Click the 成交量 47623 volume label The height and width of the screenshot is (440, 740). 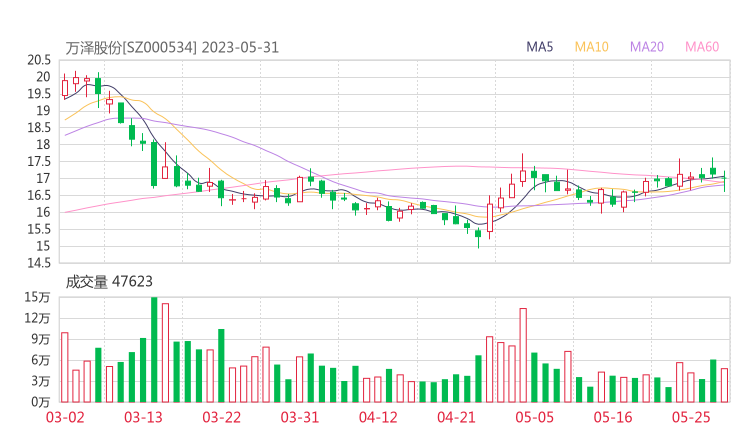click(x=109, y=282)
